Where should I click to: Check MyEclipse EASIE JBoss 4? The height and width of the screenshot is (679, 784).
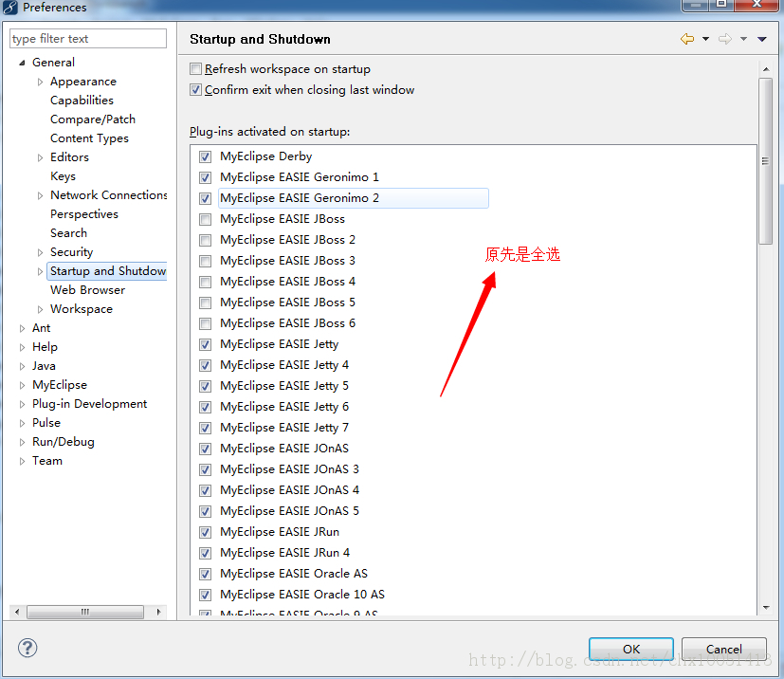pyautogui.click(x=205, y=282)
